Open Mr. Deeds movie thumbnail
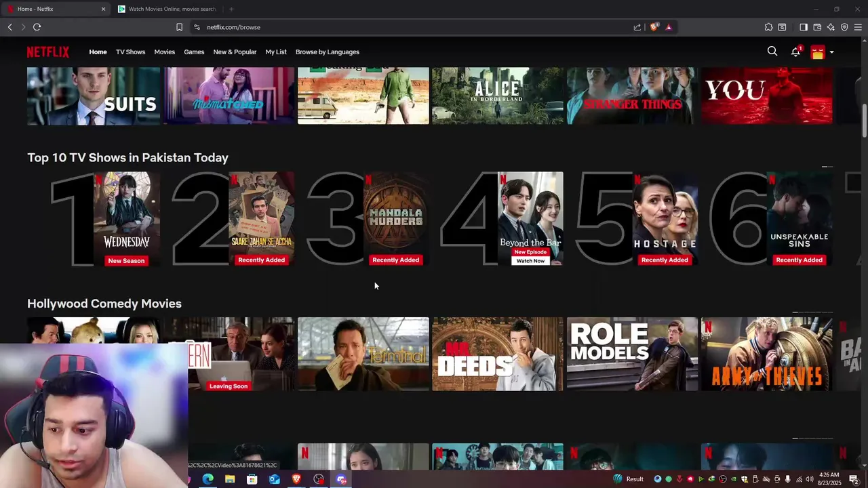This screenshot has width=868, height=488. (498, 354)
